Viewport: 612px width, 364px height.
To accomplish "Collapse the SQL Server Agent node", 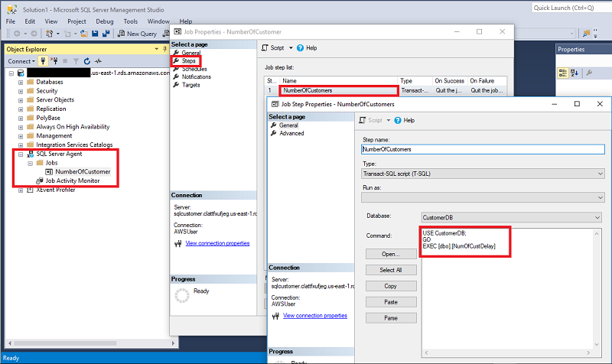I will coord(21,154).
